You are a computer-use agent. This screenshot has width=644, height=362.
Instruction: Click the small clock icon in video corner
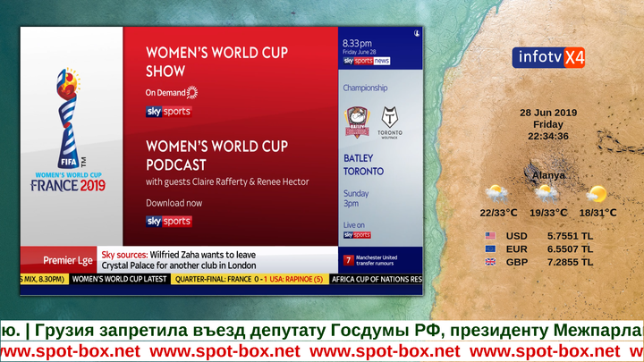coord(417,34)
